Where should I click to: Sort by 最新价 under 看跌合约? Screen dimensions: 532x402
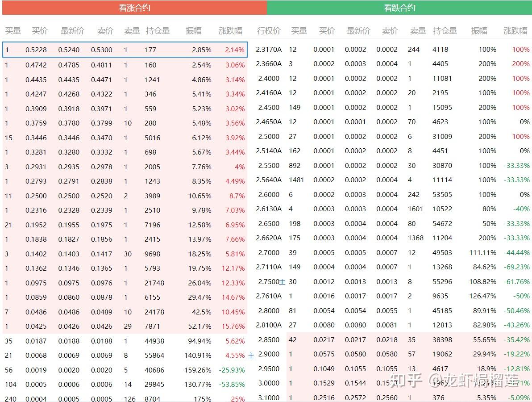click(x=358, y=31)
